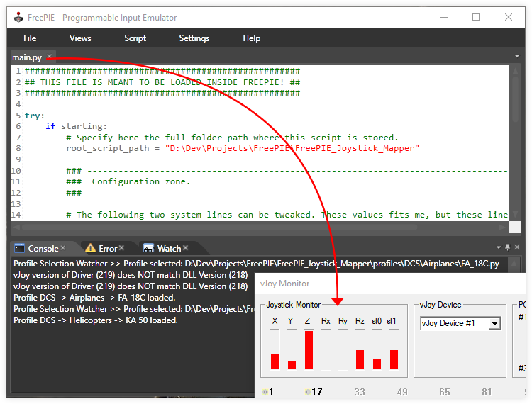Switch to the Error tab
Screen dimensions: 532x404
[108, 249]
